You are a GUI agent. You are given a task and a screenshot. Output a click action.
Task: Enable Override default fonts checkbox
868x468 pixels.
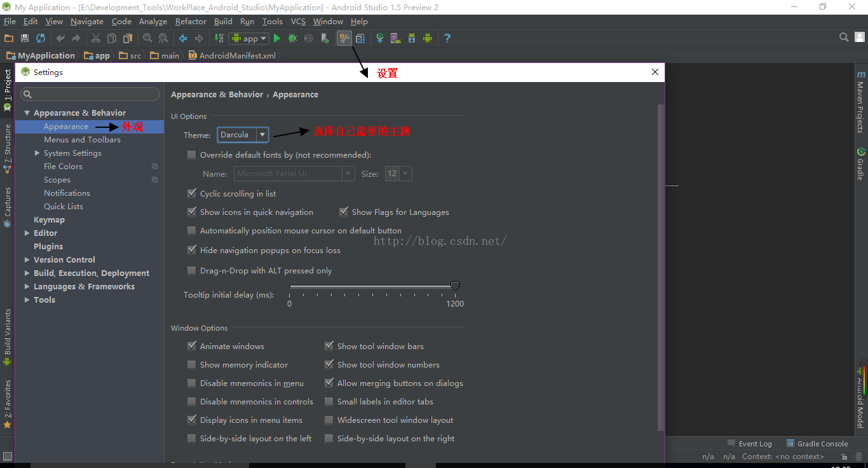192,155
